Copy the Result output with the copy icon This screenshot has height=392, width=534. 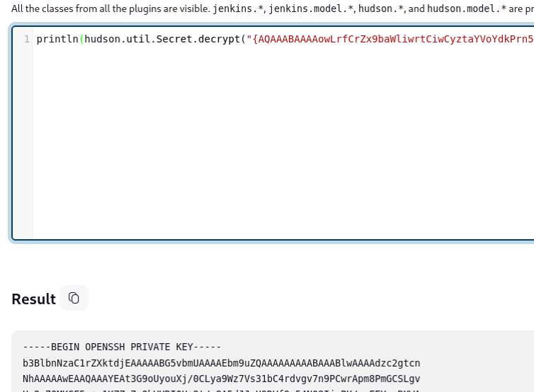(x=74, y=298)
